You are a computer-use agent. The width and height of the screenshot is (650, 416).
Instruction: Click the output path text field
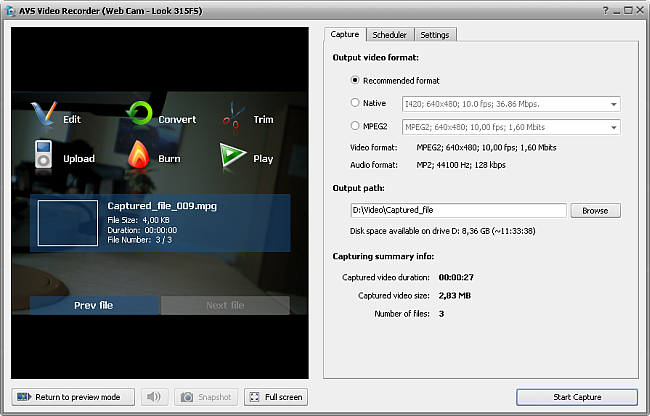[x=458, y=210]
